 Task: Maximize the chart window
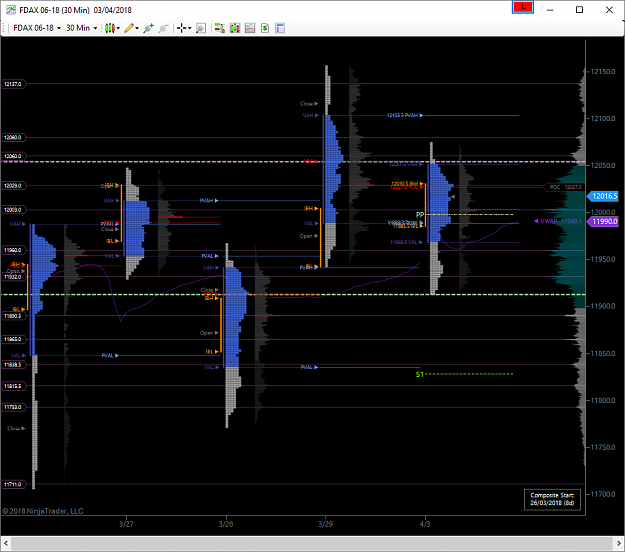pyautogui.click(x=580, y=10)
